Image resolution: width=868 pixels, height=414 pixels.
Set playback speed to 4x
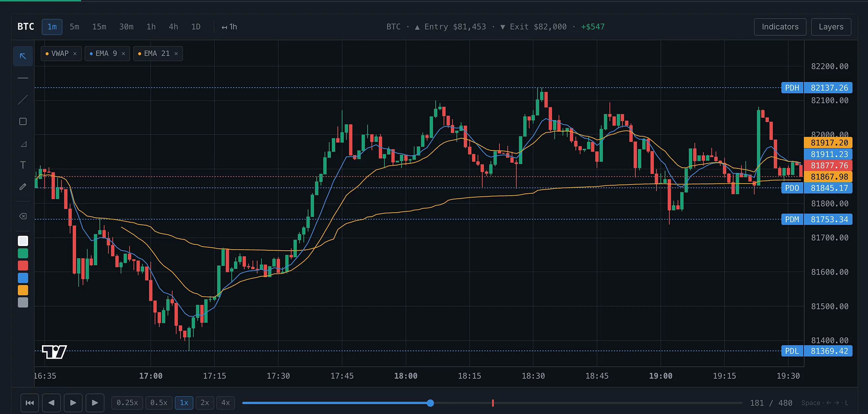click(x=225, y=403)
